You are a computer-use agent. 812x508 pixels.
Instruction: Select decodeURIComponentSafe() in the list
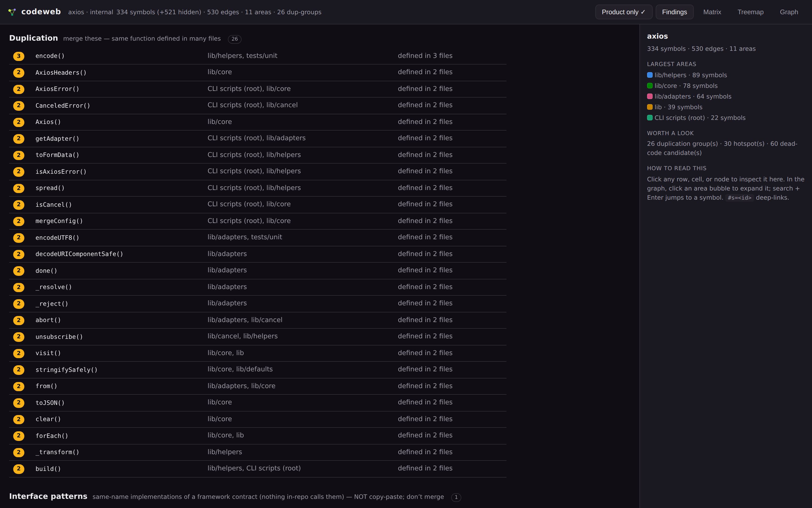[79, 254]
